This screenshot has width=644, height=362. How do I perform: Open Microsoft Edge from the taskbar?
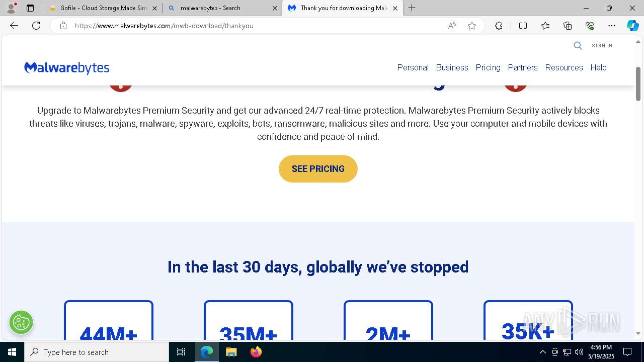[x=207, y=352]
